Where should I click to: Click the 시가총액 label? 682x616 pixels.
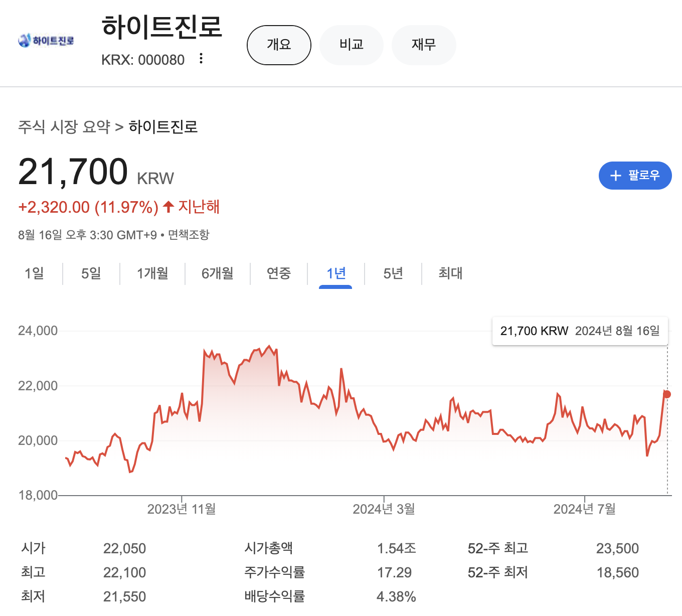click(x=268, y=548)
